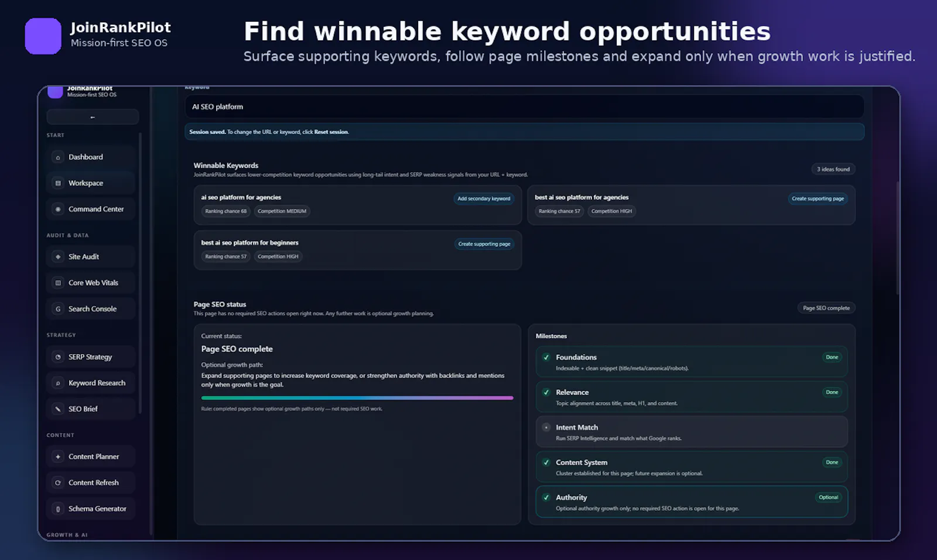The image size is (937, 560).
Task: Click Ranking chance 68 tag
Action: click(x=226, y=212)
